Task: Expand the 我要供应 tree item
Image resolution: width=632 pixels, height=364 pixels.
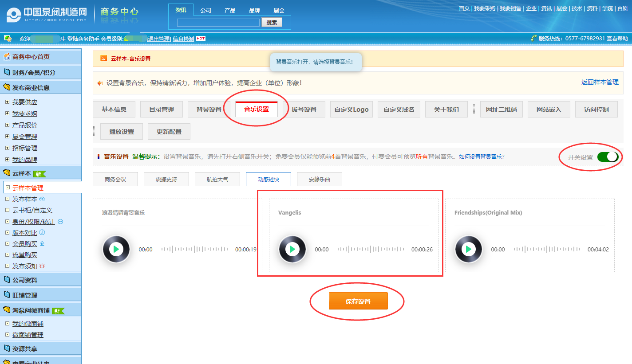Action: 7,102
